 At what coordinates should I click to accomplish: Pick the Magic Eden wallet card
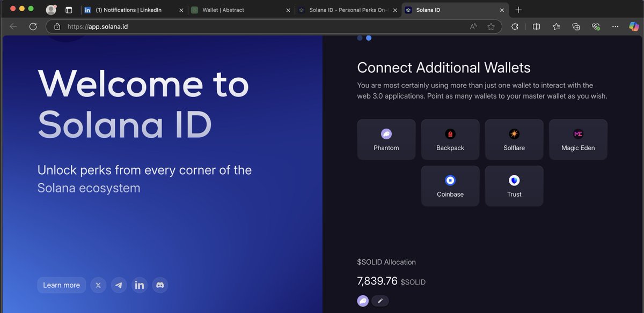(x=578, y=139)
